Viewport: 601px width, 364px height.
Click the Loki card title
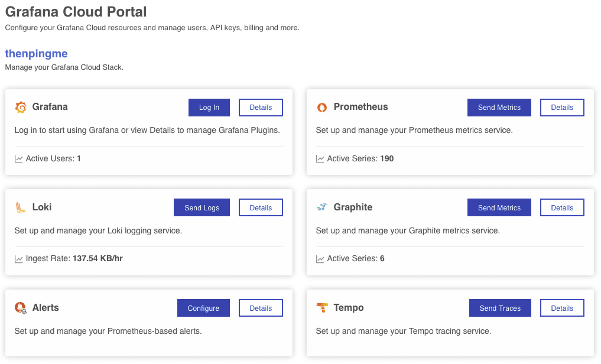(42, 207)
